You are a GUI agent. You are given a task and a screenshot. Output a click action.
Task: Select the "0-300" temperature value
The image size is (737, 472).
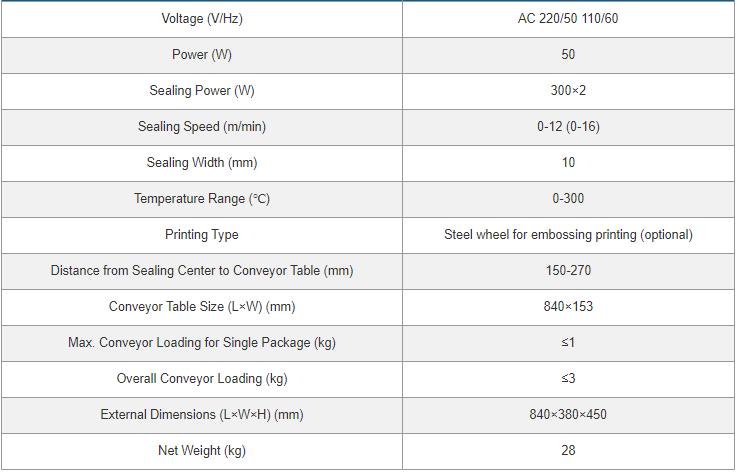point(568,199)
